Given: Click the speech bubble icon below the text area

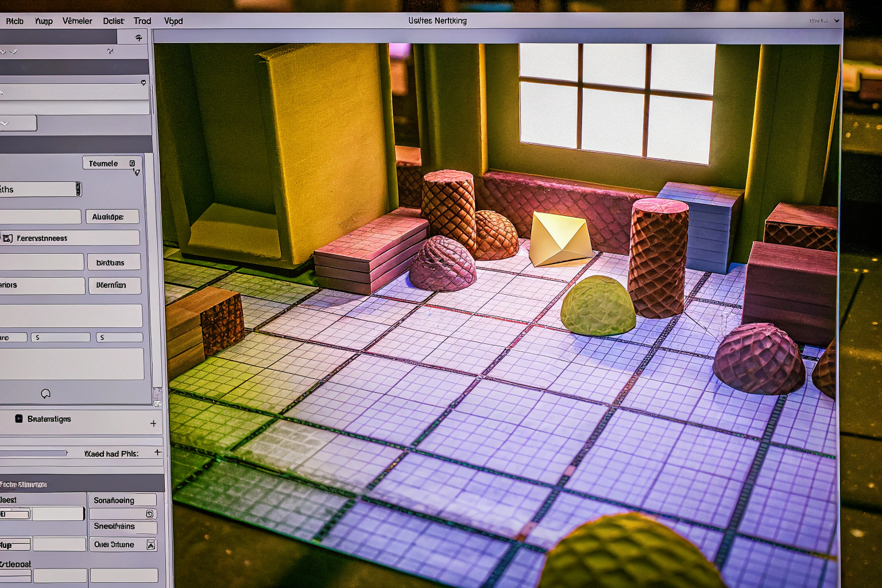Looking at the screenshot, I should tap(45, 394).
